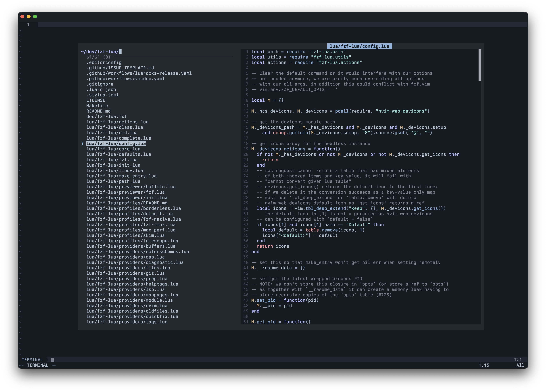Click the green fullscreen traffic light
The height and width of the screenshot is (392, 546).
pos(35,16)
